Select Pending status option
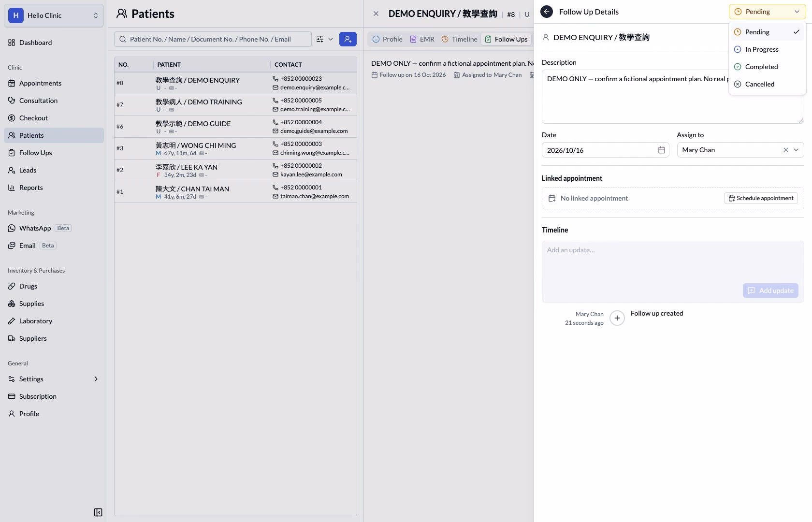 (767, 32)
